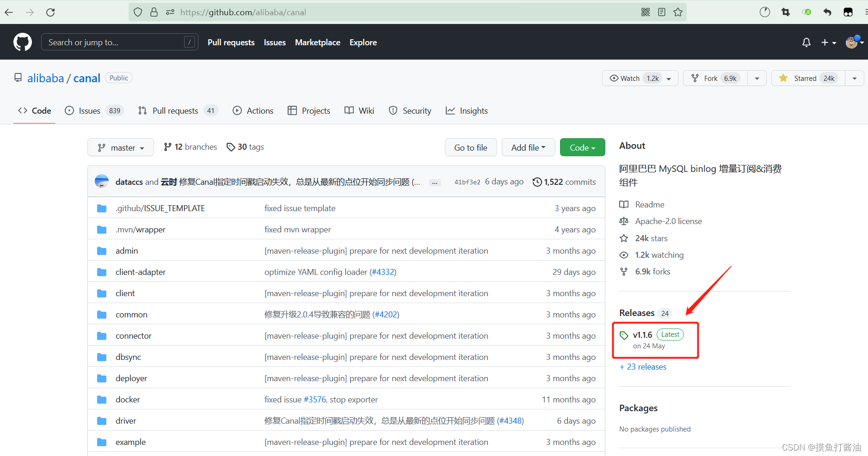Image resolution: width=868 pixels, height=456 pixels.
Task: Open the green Code dropdown
Action: [x=582, y=147]
